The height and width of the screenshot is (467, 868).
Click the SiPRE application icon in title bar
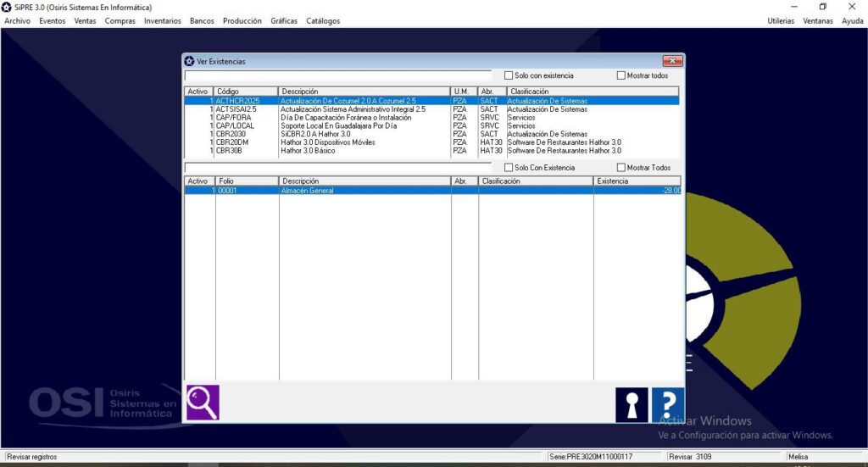pos(7,7)
